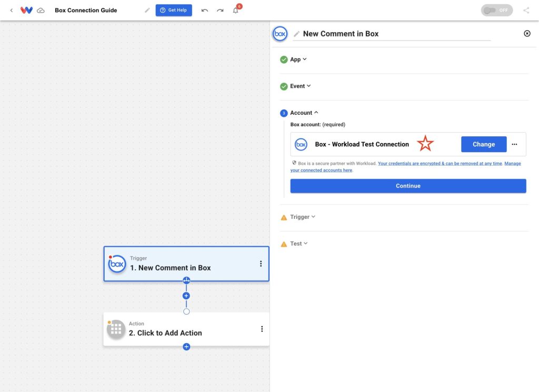
Task: Open the credentials are encrypted link
Action: (x=440, y=164)
